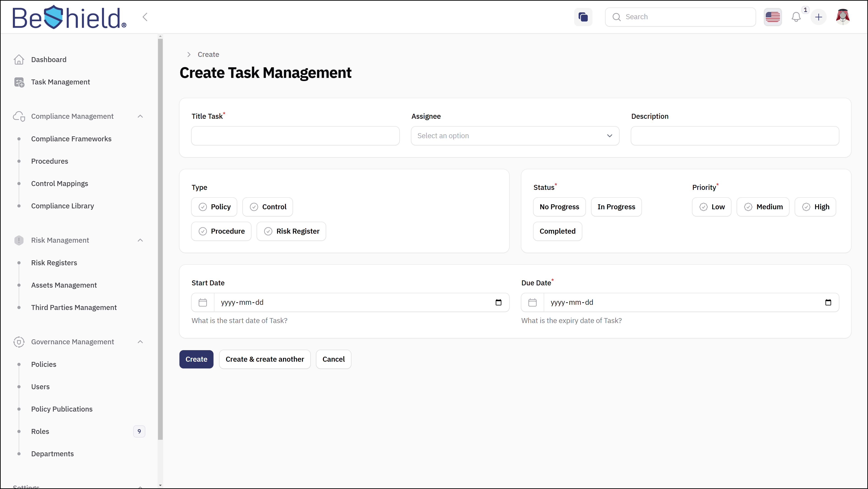Open Risk Registers in sidebar
The width and height of the screenshot is (868, 489).
[54, 263]
